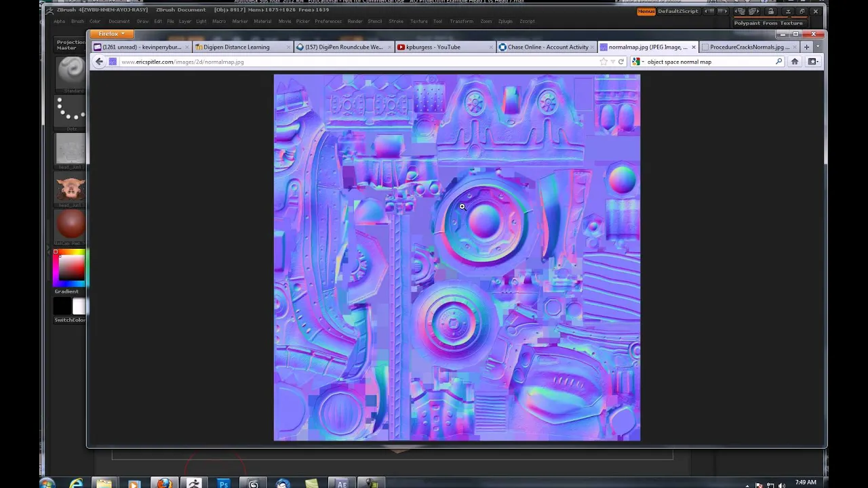Open Windows Explorer folder taskbar icon
This screenshot has width=868, height=488.
point(104,483)
